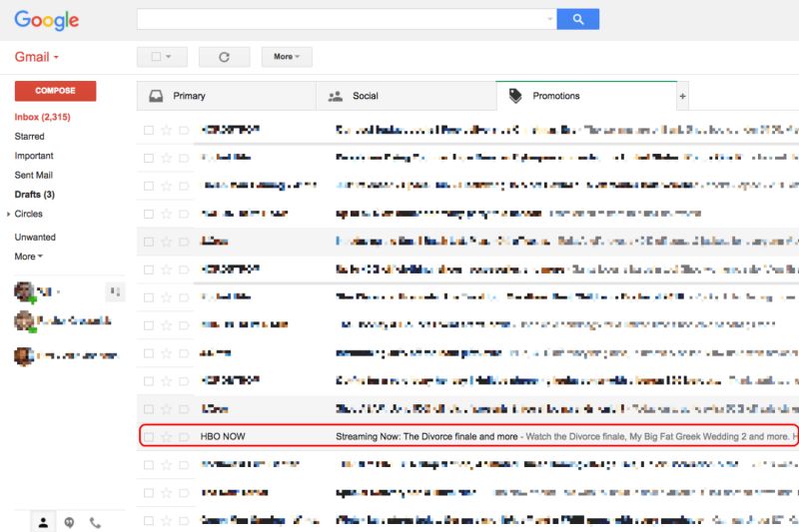
Task: Open the Unwanted label
Action: (35, 238)
